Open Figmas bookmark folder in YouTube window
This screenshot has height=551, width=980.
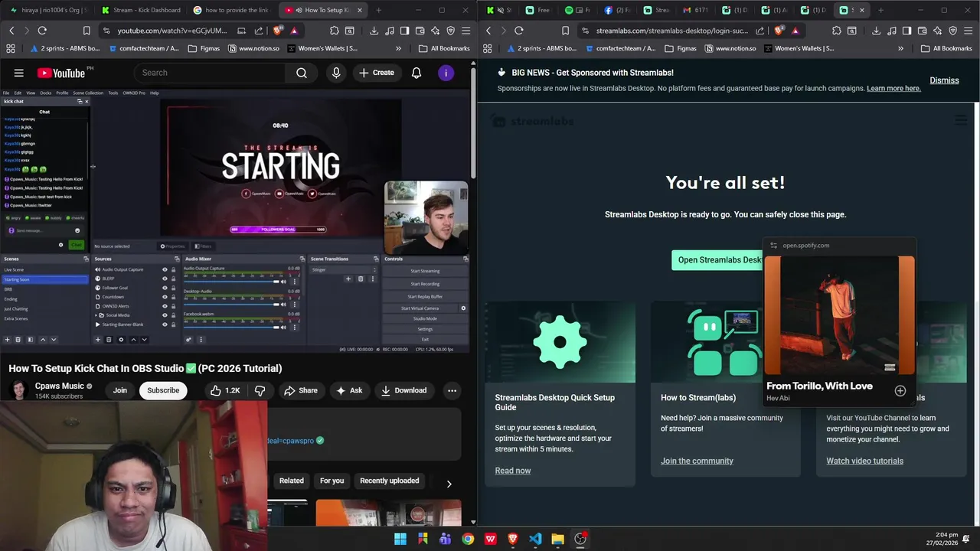(205, 48)
